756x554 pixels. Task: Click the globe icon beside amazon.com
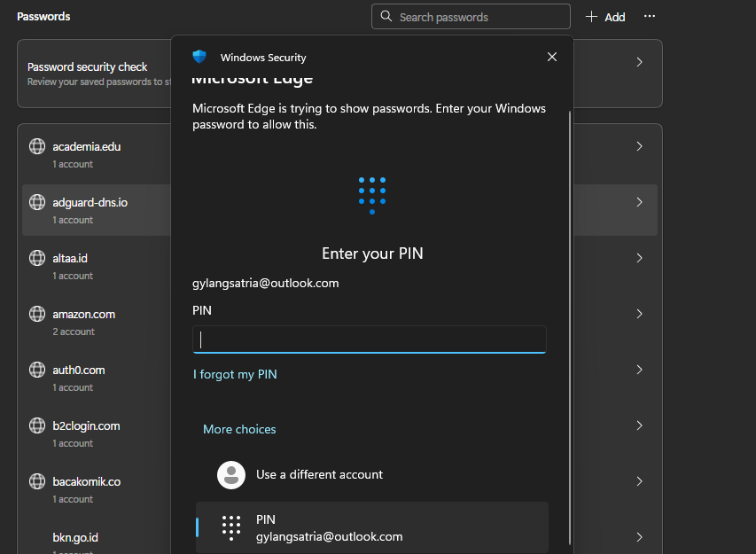[x=37, y=315]
